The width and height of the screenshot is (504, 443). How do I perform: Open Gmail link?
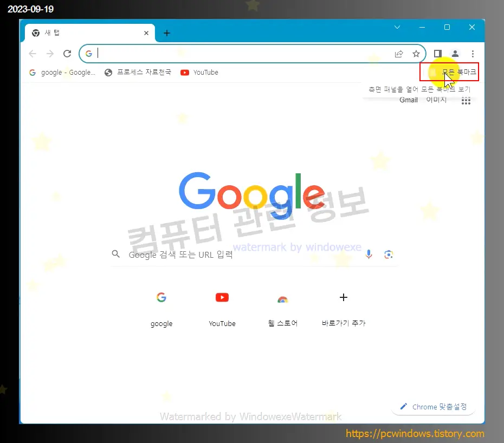409,100
